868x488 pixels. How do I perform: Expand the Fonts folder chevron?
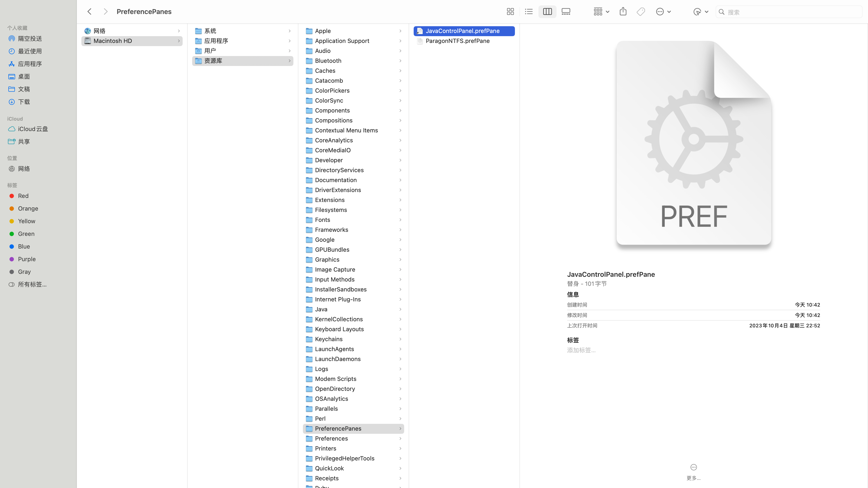[x=400, y=220]
